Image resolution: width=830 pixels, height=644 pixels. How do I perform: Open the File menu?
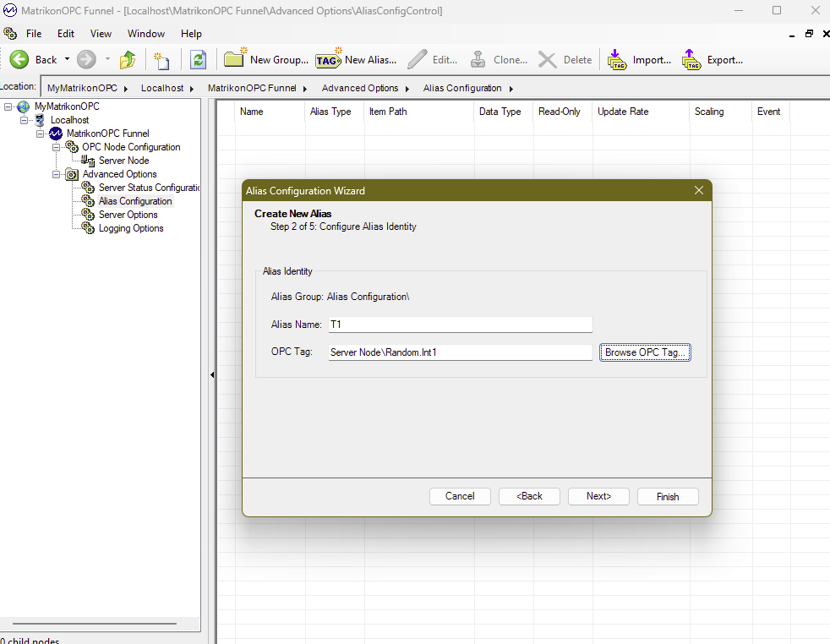tap(34, 33)
